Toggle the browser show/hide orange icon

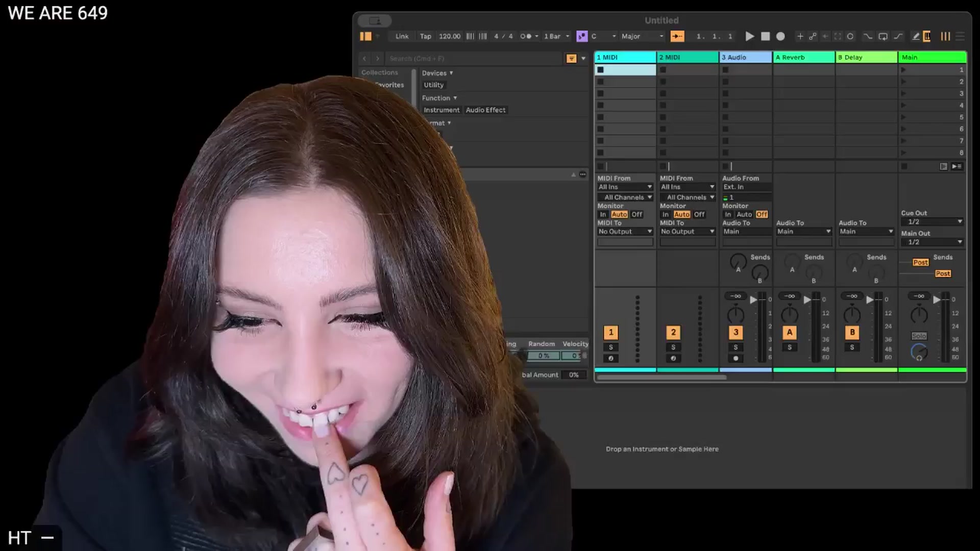point(365,36)
